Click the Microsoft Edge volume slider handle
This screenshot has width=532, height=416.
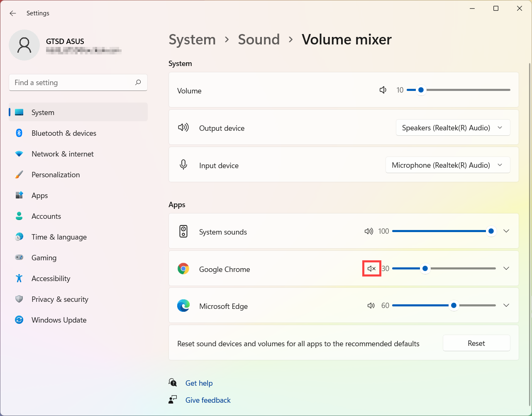(454, 306)
